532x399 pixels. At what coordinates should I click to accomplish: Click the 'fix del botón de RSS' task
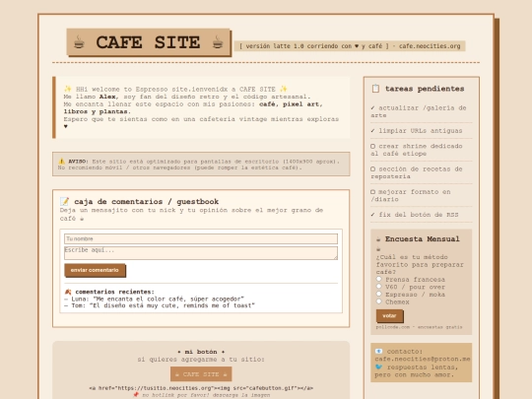[x=414, y=215]
